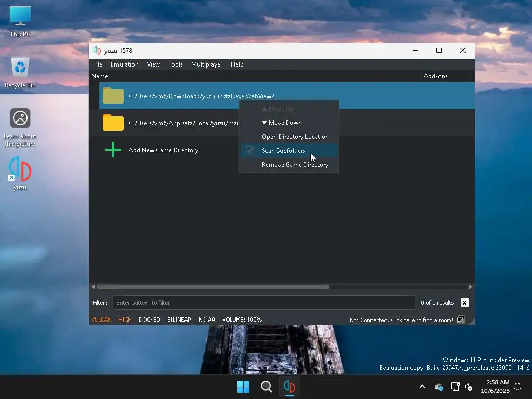Select Open Directory Location
Screen dimensions: 532x399
click(289, 137)
